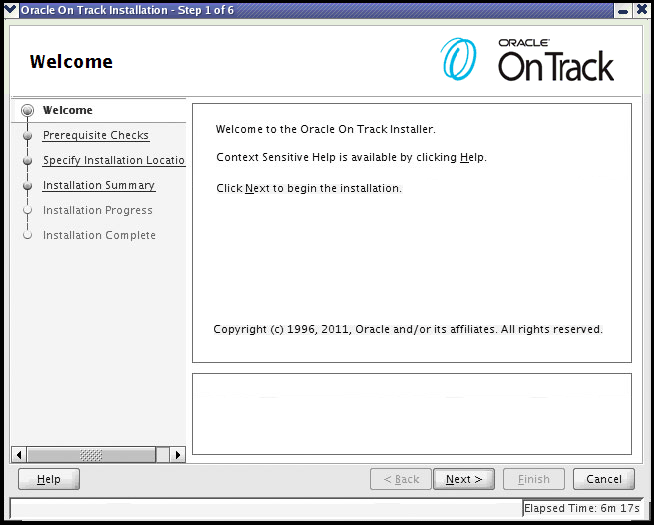The width and height of the screenshot is (654, 525).
Task: Open Help for the installer
Action: coord(49,479)
